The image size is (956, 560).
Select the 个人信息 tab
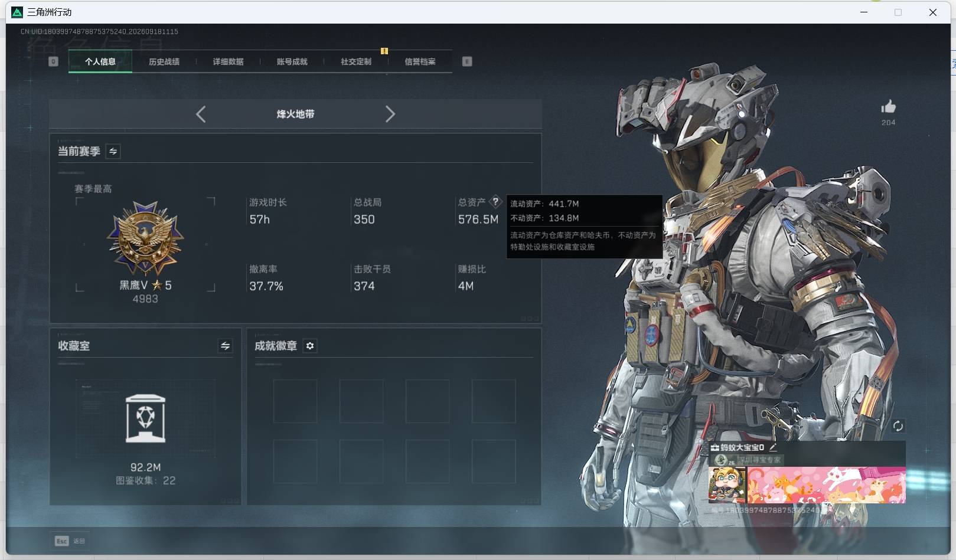(x=100, y=61)
